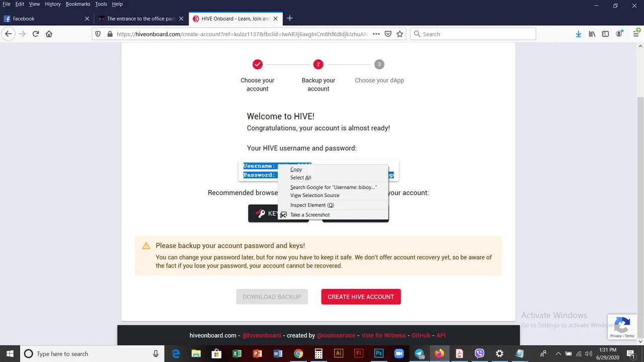This screenshot has width=644, height=362.
Task: Open the @hiveonboard footer link
Action: 262,335
